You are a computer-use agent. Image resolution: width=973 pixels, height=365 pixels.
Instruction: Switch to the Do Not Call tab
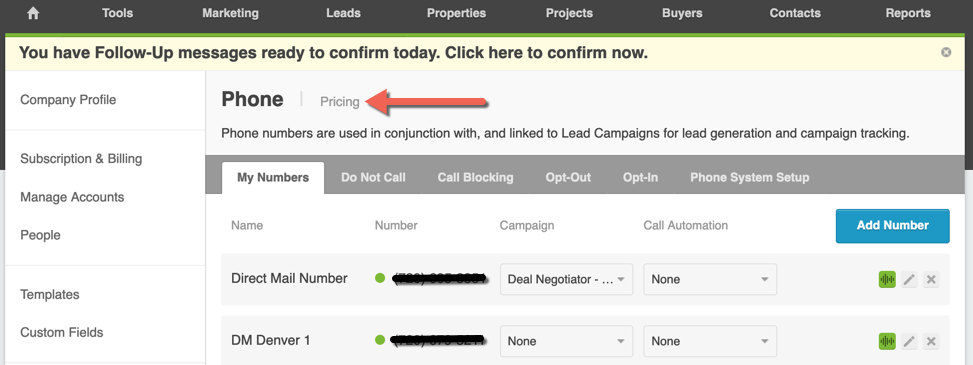[x=373, y=178]
